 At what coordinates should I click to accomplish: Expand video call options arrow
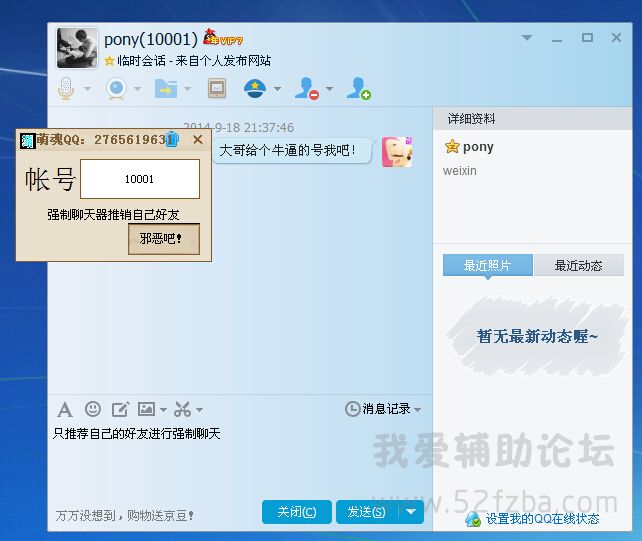pyautogui.click(x=138, y=88)
